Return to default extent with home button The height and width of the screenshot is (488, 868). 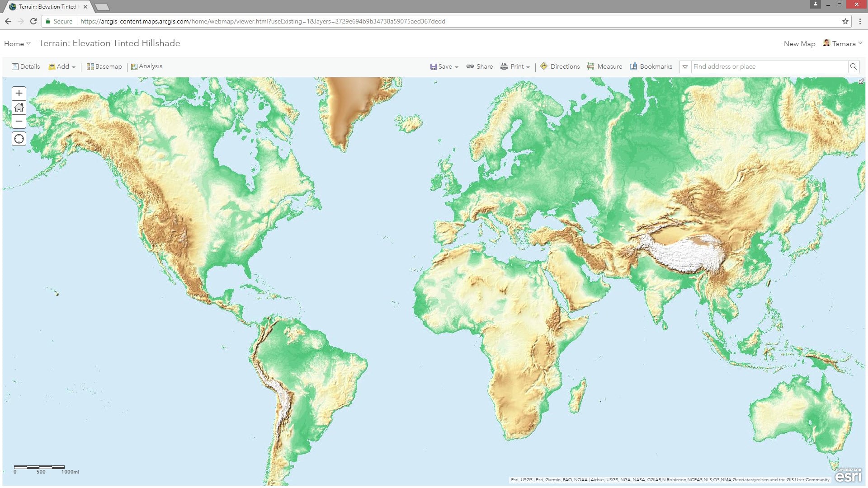click(19, 108)
